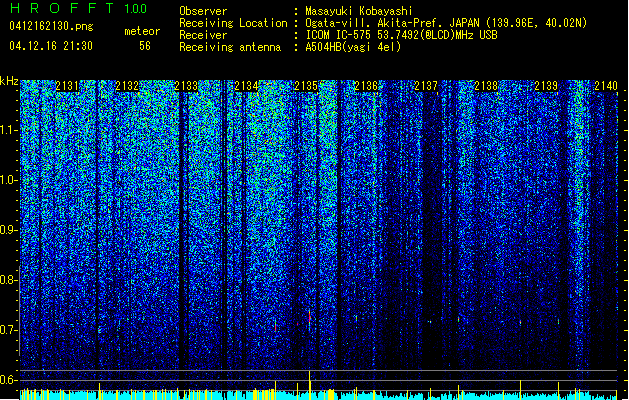This screenshot has width=629, height=400.
Task: Click the 1.1 kHz axis tick label
Action: click(9, 130)
